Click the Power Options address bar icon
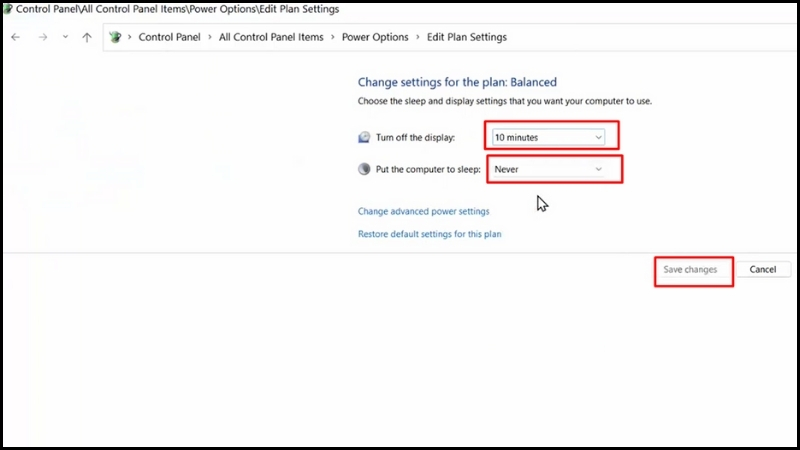Screen dimensions: 800x450 coord(115,37)
